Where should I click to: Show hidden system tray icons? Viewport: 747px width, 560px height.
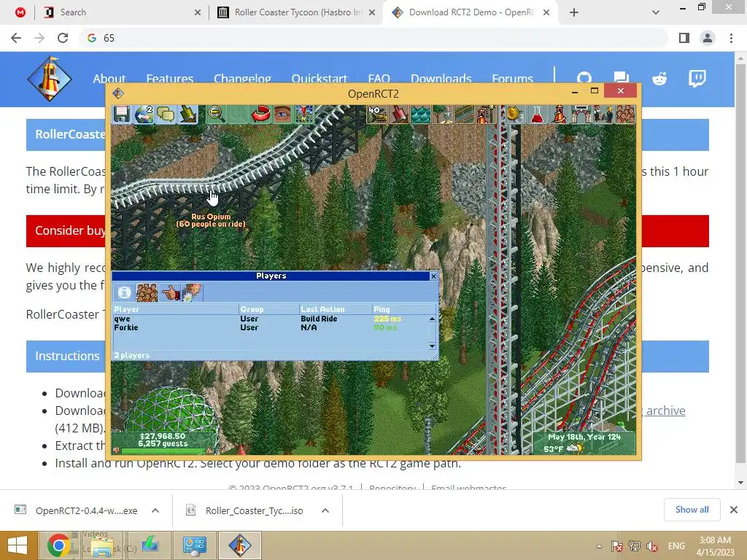pyautogui.click(x=600, y=546)
